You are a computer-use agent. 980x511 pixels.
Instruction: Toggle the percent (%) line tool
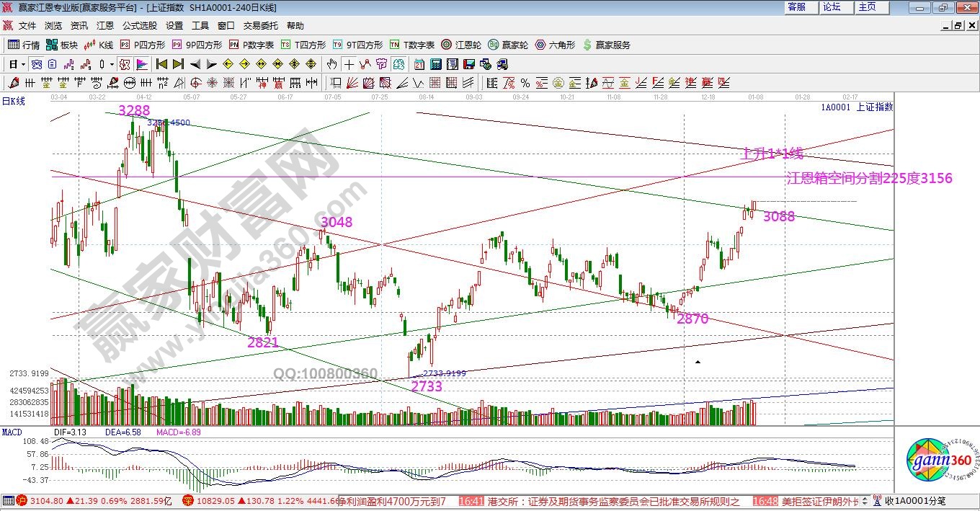click(x=525, y=83)
